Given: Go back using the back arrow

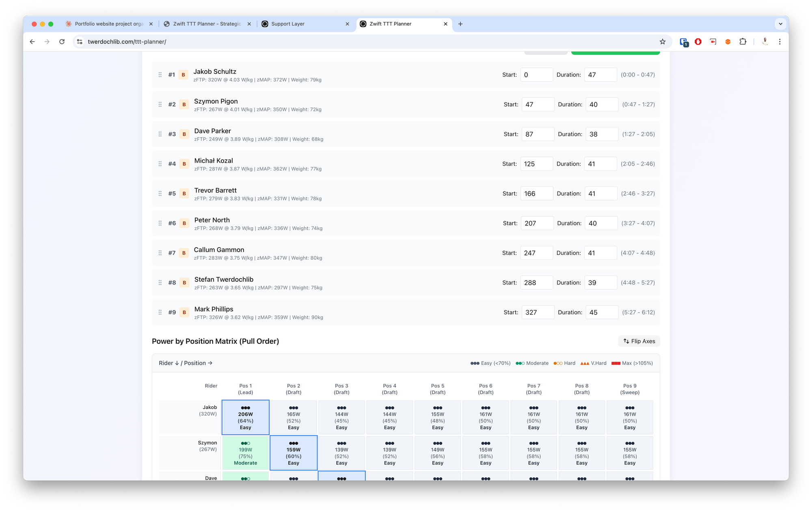Looking at the screenshot, I should click(x=32, y=41).
